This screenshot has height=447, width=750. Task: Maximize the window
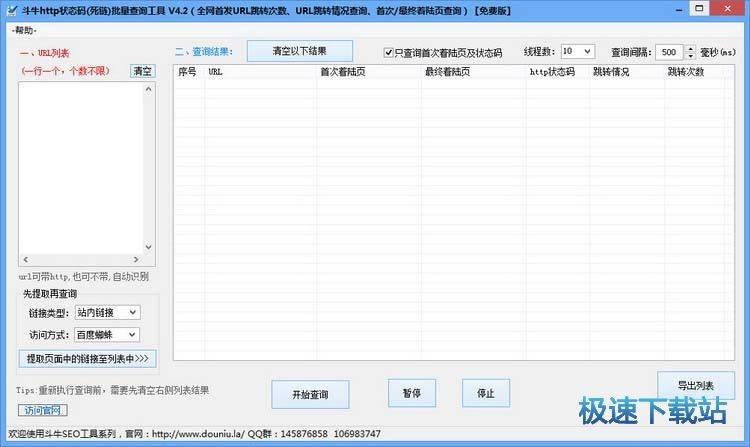[699, 9]
